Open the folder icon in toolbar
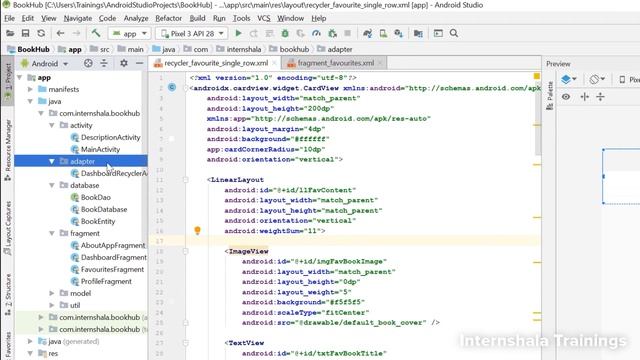The height and width of the screenshot is (360, 640). (10, 33)
